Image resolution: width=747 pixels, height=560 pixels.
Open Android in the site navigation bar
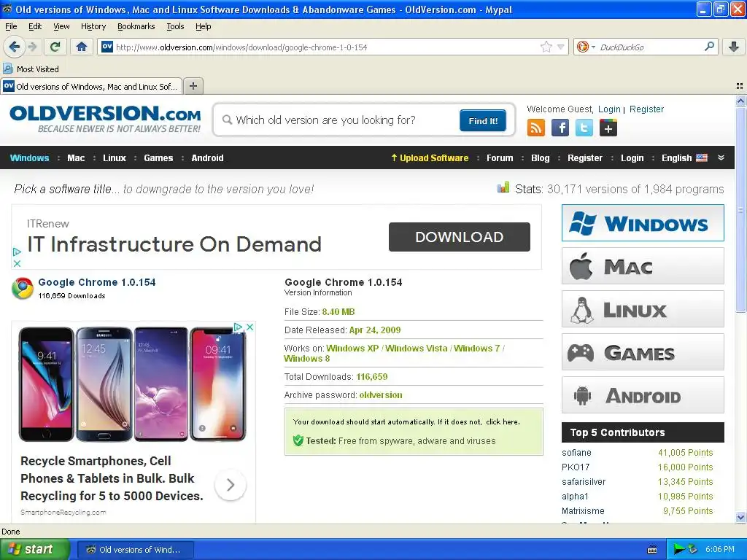(207, 158)
